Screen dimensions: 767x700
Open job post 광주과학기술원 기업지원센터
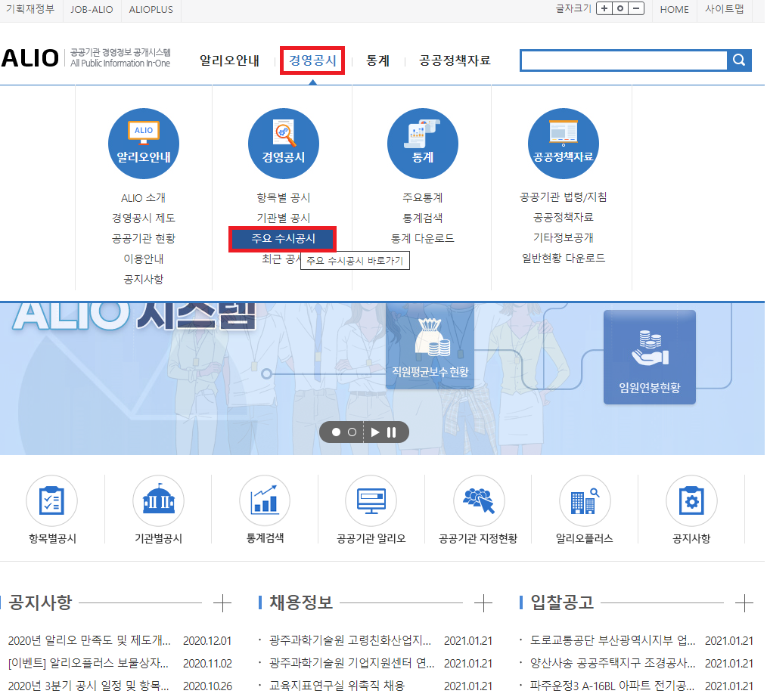pyautogui.click(x=352, y=664)
